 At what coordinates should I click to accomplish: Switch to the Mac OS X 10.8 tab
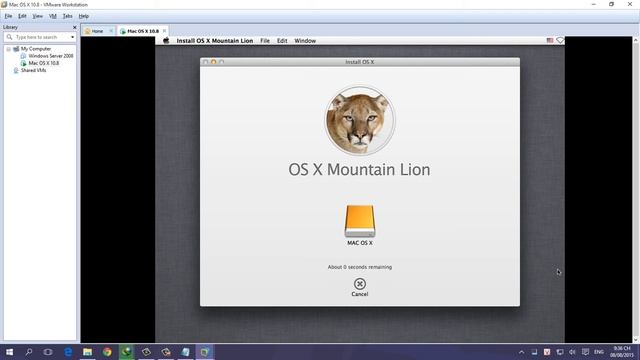coord(142,31)
